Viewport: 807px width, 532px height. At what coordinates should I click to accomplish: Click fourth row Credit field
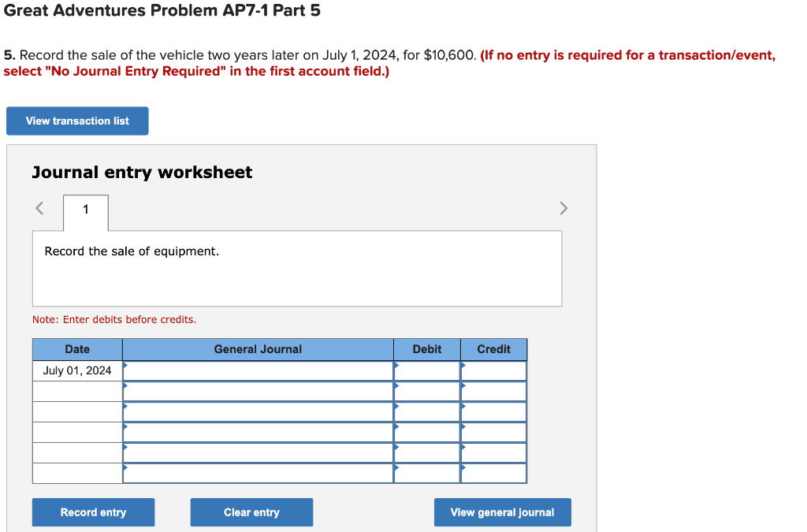coord(493,433)
